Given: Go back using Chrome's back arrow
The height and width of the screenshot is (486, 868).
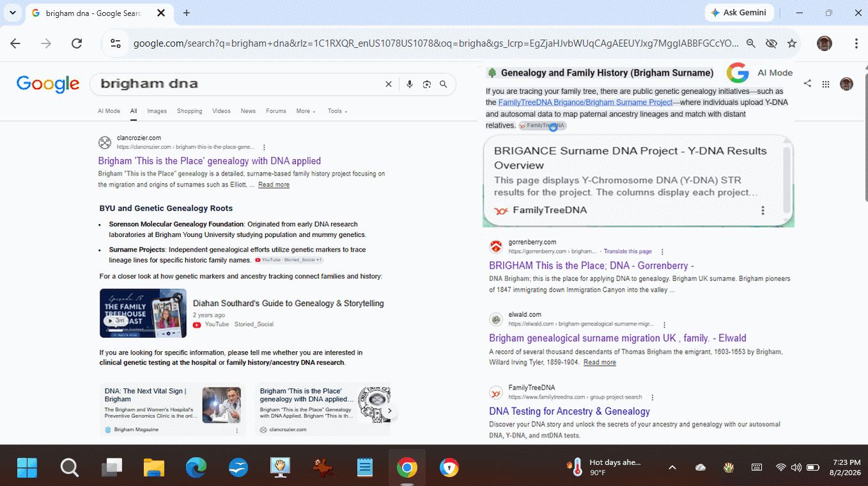Looking at the screenshot, I should coord(15,43).
